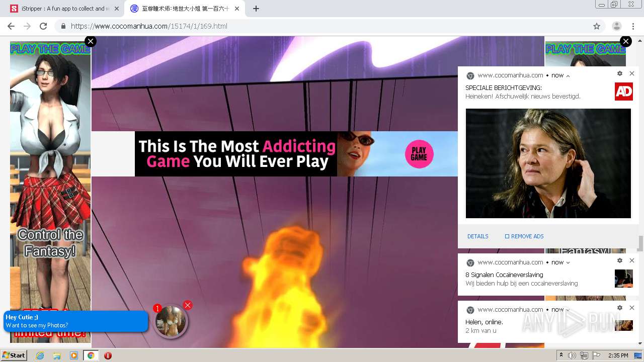Dismiss the Helen, online notification
The height and width of the screenshot is (362, 644).
point(632,308)
